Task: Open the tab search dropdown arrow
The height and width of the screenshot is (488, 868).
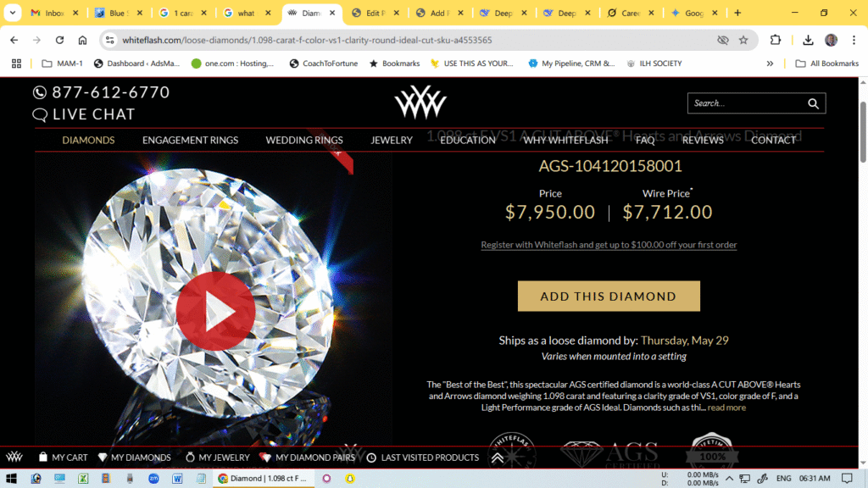Action: tap(12, 12)
